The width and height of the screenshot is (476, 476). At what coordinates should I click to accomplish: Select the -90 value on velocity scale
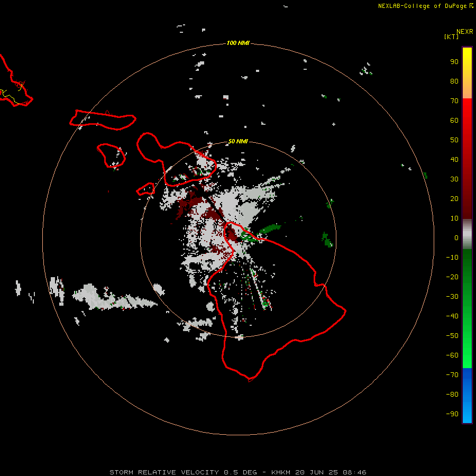452,414
